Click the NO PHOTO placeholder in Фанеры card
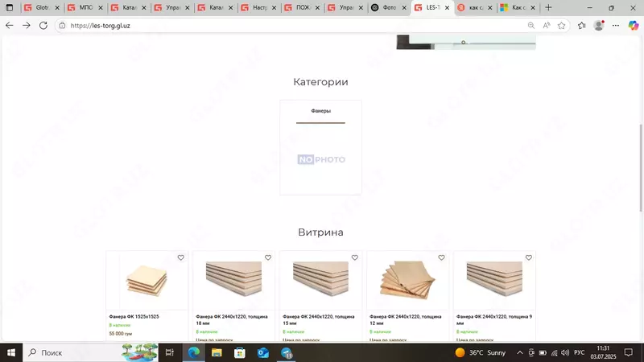This screenshot has height=362, width=644. 321,159
